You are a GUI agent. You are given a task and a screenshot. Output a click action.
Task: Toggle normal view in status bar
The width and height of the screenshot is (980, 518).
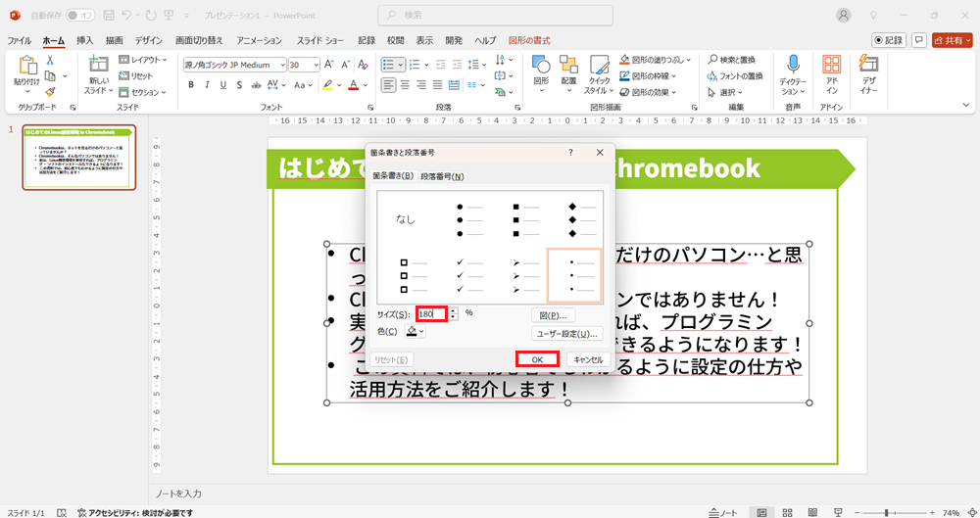coord(761,512)
